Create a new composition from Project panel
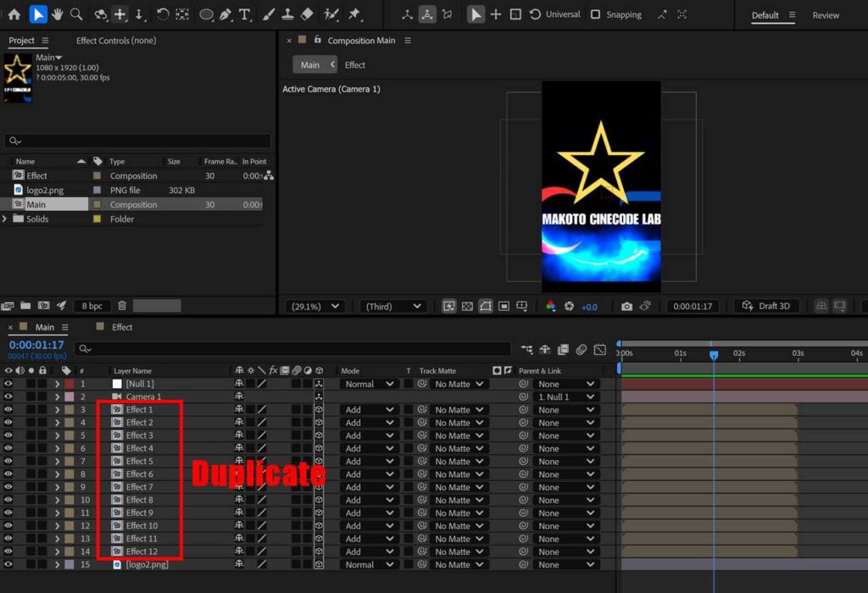 (x=44, y=305)
